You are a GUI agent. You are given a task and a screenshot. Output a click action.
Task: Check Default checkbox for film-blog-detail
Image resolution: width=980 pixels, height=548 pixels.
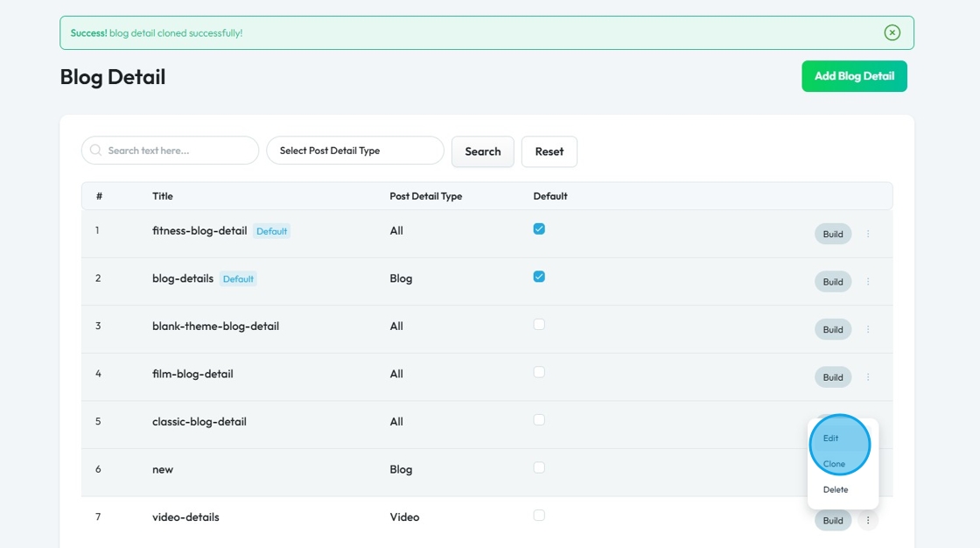click(539, 372)
